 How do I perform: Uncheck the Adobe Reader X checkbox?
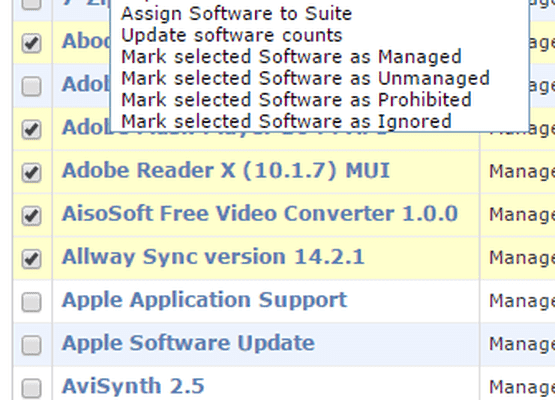tap(32, 172)
